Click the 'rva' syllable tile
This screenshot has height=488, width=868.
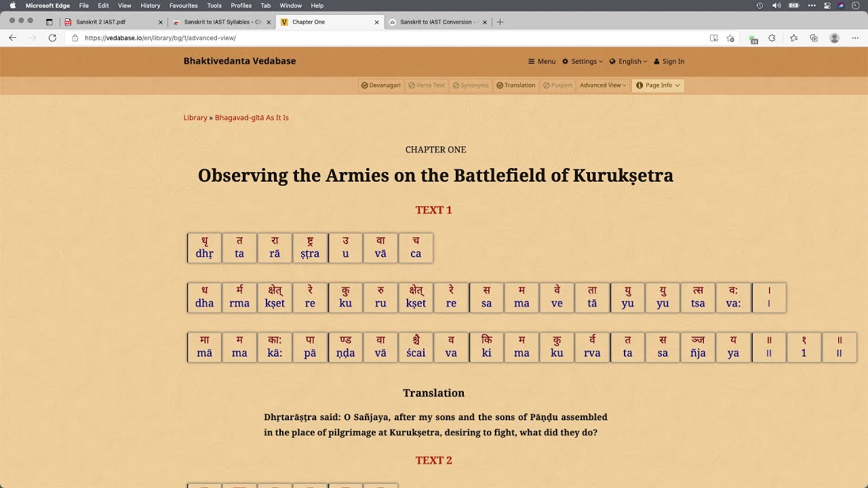(593, 347)
